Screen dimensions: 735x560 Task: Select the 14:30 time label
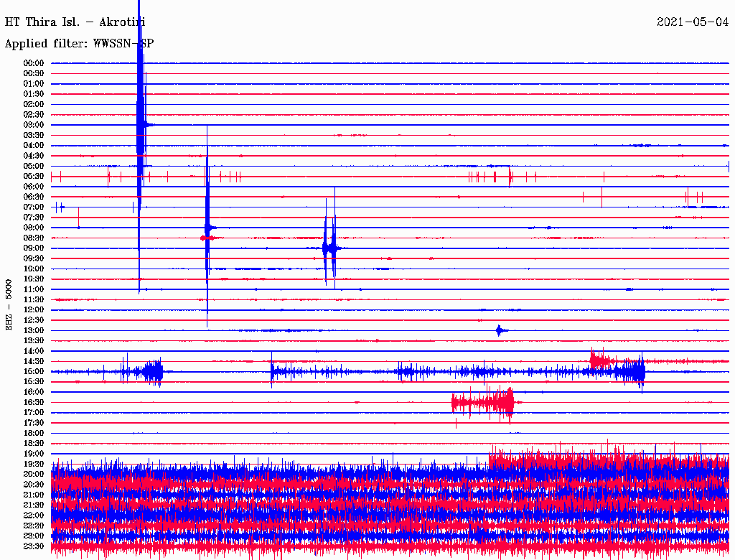[33, 362]
